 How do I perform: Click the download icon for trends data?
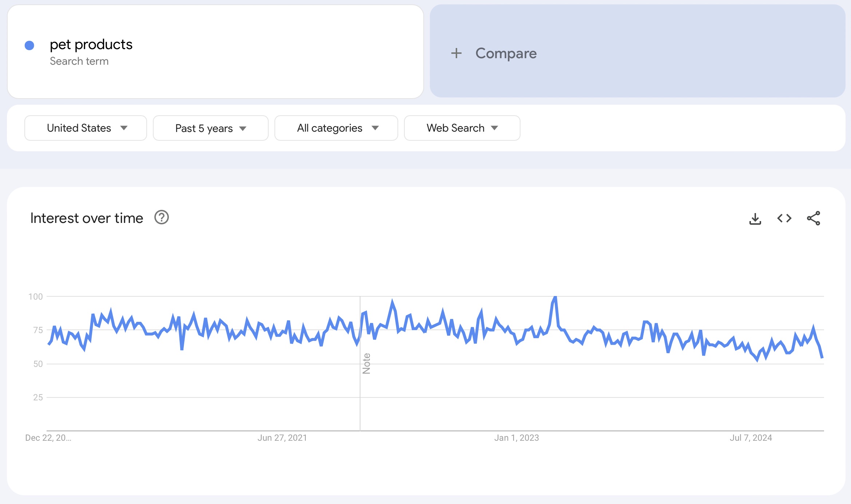click(x=756, y=219)
